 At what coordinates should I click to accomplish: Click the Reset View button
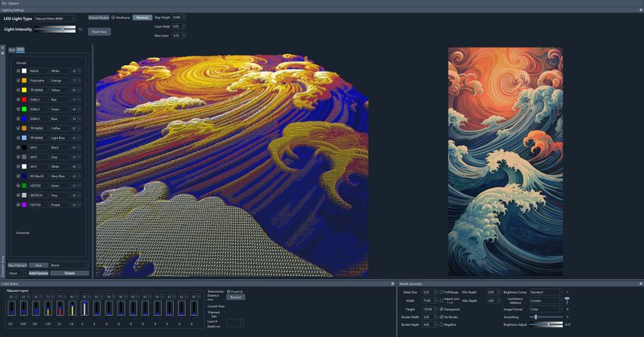click(99, 31)
